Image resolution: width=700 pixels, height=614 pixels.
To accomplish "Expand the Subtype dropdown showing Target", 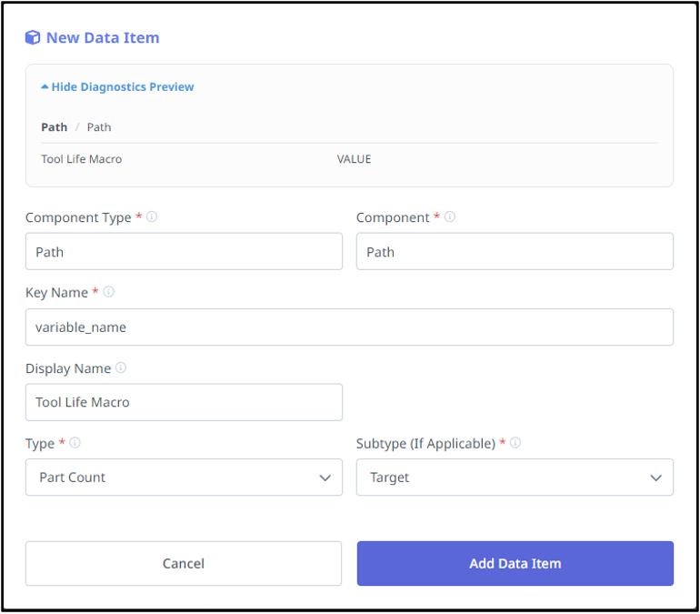I will pos(515,478).
